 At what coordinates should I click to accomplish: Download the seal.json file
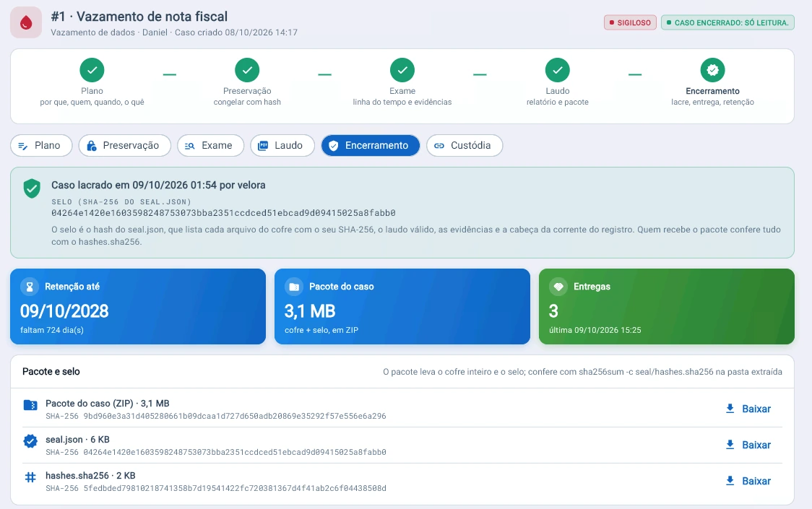(x=748, y=445)
